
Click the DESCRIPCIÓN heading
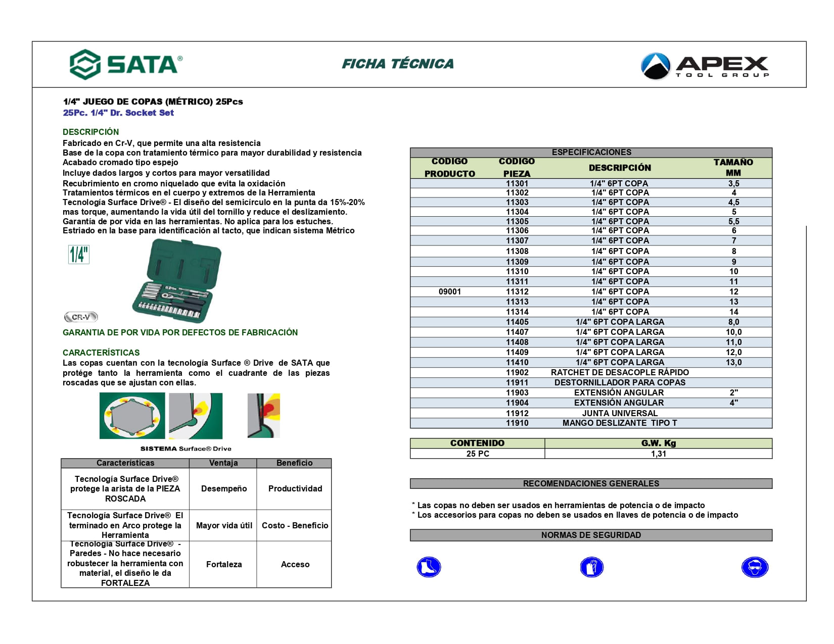pos(91,132)
